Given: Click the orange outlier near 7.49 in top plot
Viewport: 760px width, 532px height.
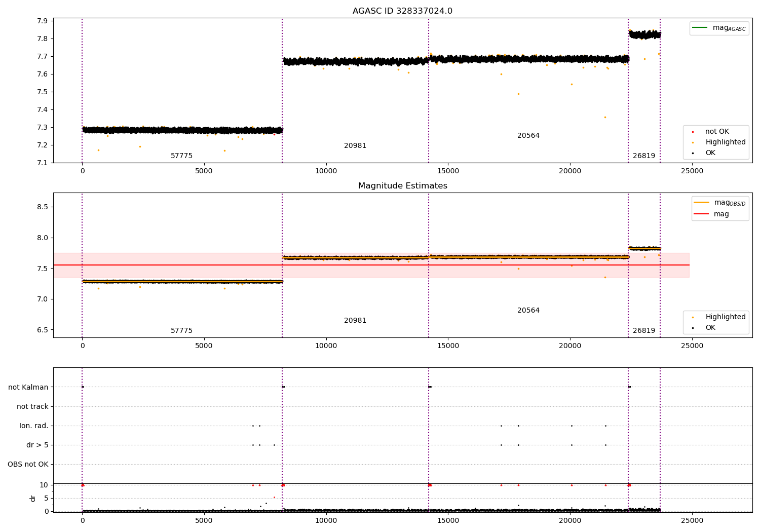Looking at the screenshot, I should click(x=518, y=94).
